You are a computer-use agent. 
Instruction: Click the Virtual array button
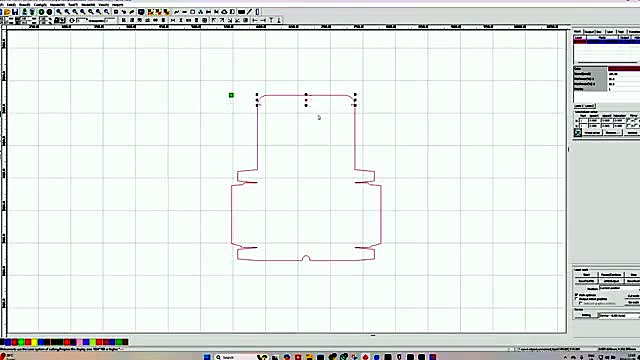coord(593,133)
